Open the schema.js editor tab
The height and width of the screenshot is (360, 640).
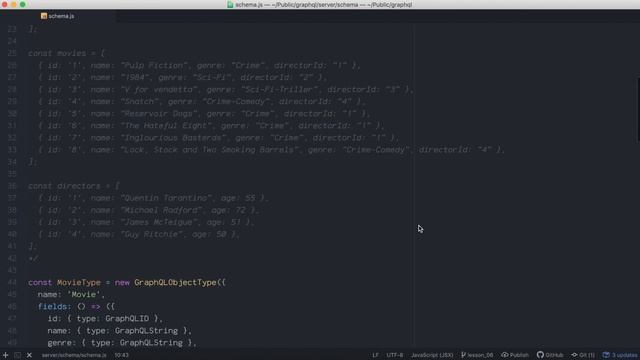coord(58,16)
